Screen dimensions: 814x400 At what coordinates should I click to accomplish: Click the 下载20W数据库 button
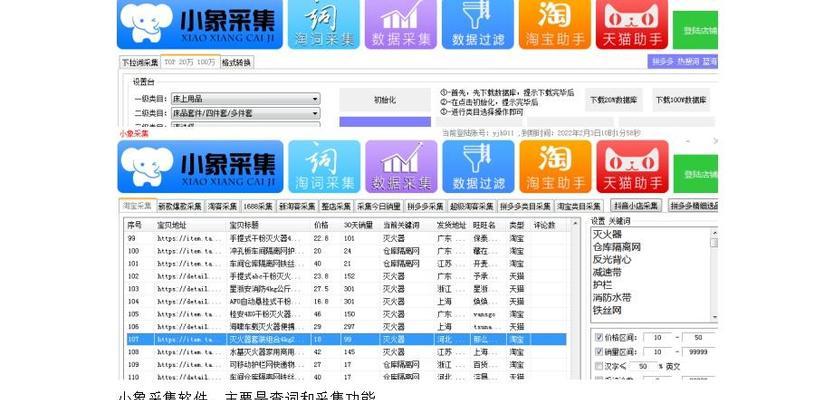click(614, 100)
